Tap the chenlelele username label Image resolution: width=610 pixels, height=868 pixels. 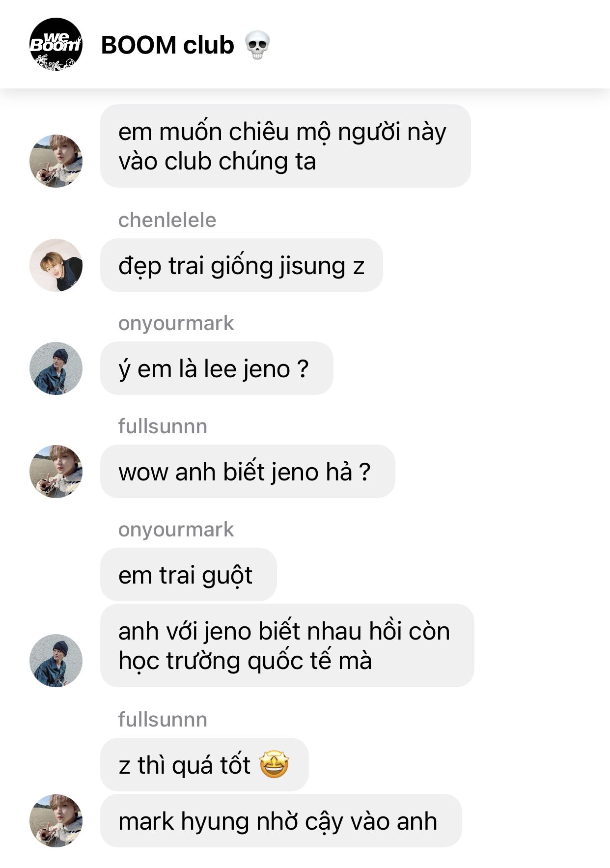[x=167, y=220]
